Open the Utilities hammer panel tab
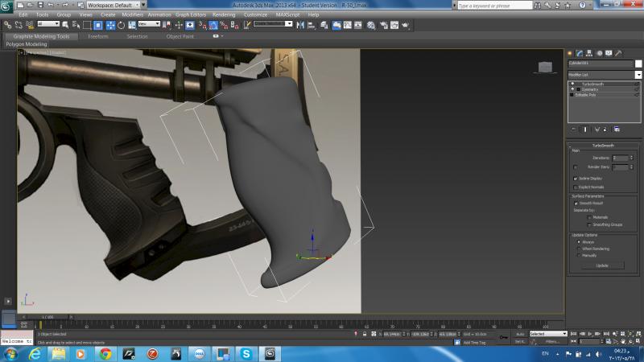644x362 pixels. coord(618,53)
